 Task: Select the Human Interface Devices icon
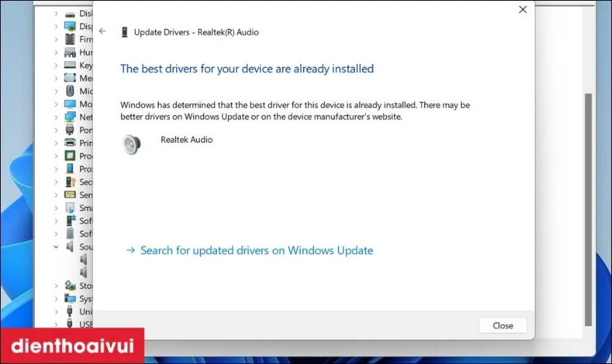pyautogui.click(x=70, y=52)
